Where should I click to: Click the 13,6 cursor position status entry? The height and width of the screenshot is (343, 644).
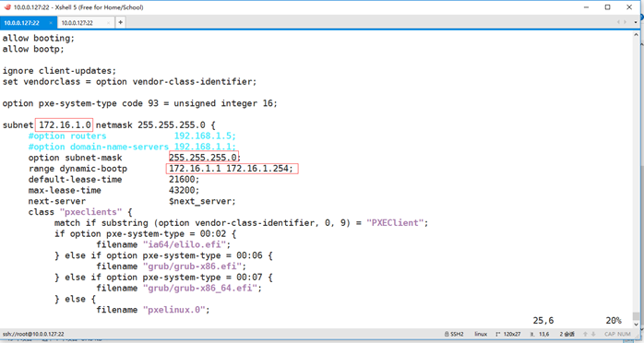click(541, 334)
